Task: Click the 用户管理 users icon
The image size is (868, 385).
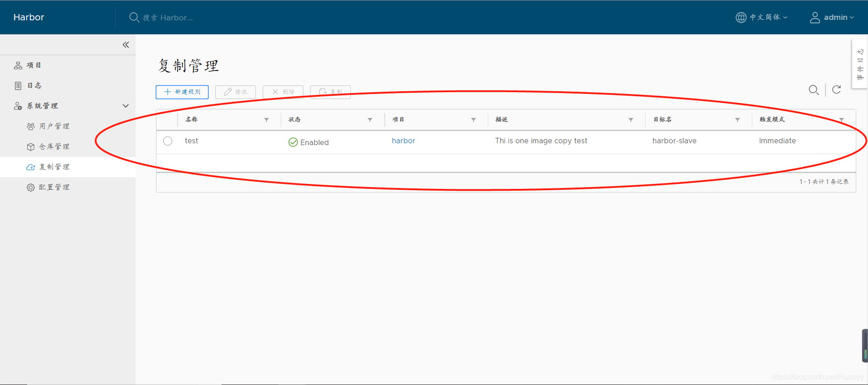Action: coord(31,126)
